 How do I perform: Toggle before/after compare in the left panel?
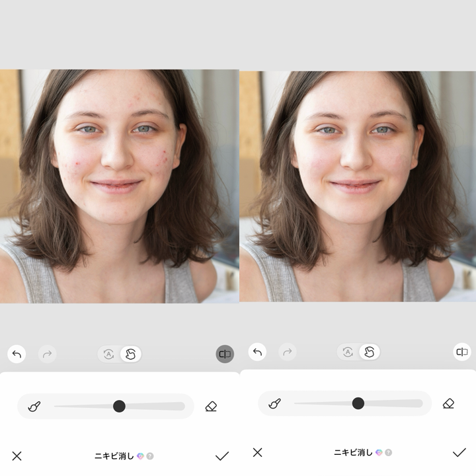[225, 354]
